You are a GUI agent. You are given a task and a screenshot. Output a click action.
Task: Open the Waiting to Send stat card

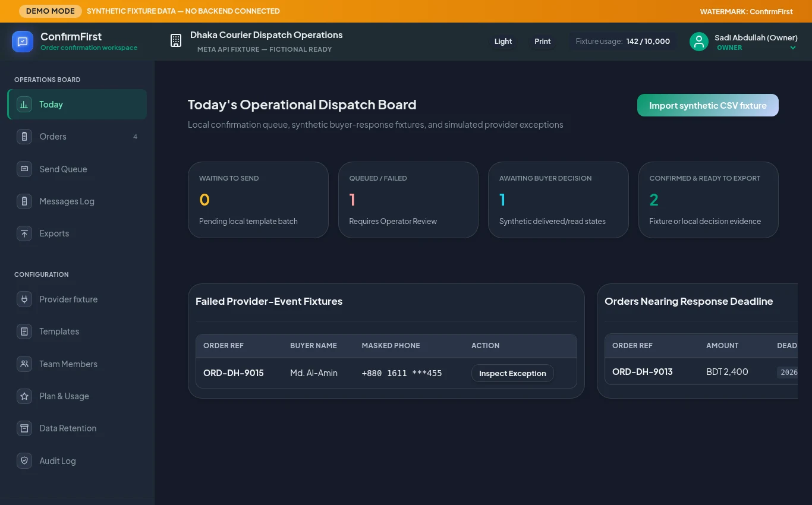click(x=258, y=200)
